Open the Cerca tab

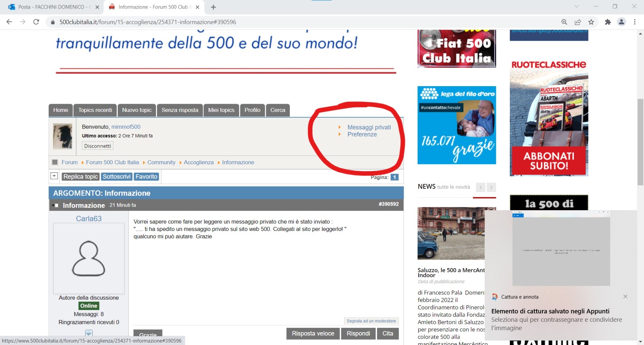(278, 110)
